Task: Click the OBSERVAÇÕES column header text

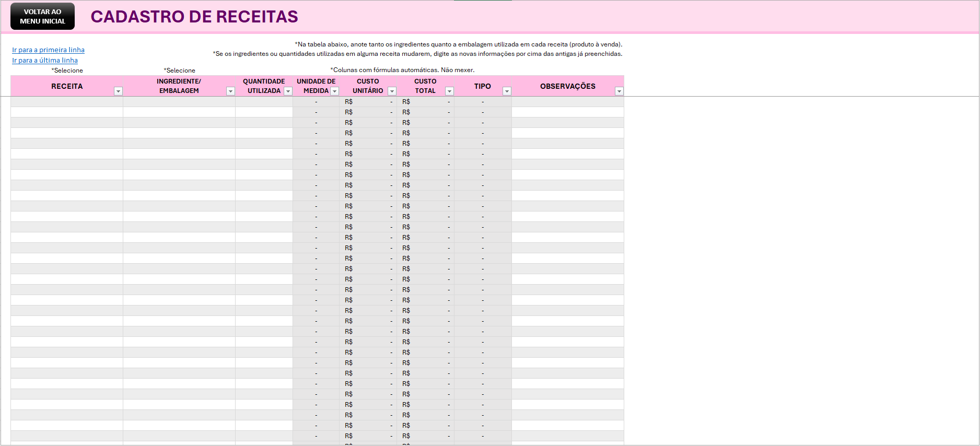Action: pyautogui.click(x=568, y=86)
